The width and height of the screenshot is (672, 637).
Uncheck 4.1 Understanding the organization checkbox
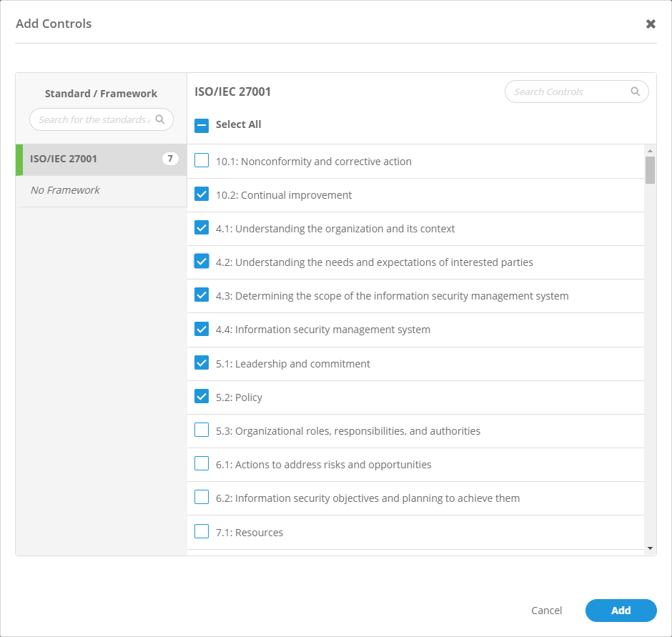pos(202,227)
